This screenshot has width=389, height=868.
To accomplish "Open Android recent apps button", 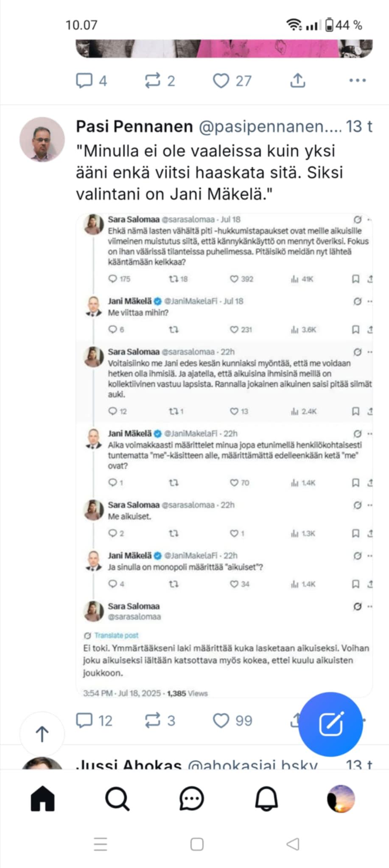I will (101, 844).
